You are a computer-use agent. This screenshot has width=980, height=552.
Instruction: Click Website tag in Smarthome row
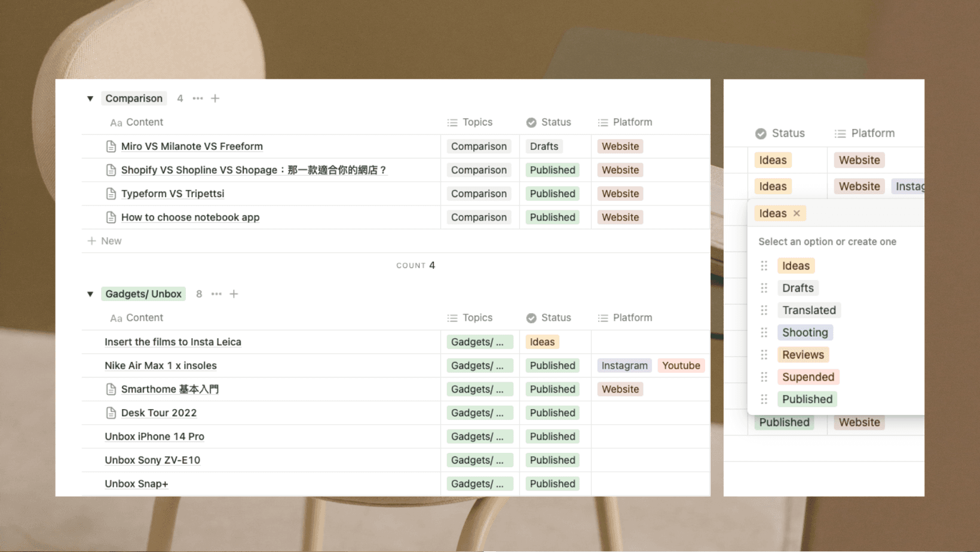pyautogui.click(x=620, y=390)
